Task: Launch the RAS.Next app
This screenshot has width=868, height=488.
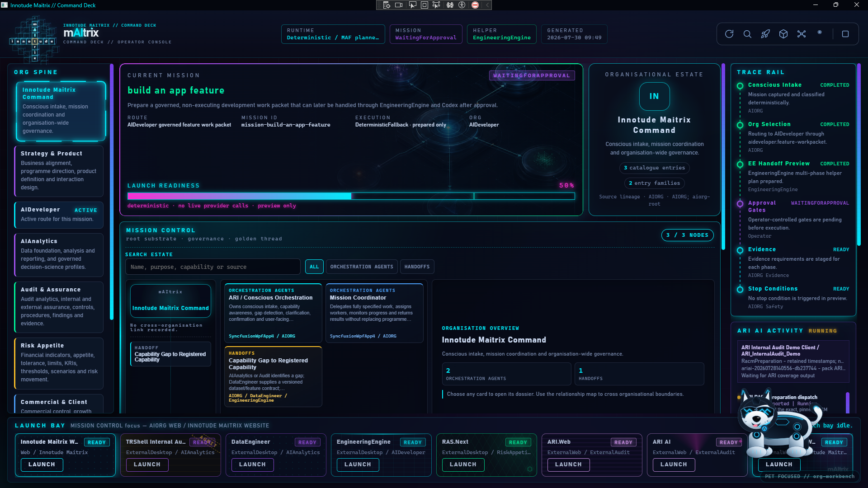Action: [463, 465]
